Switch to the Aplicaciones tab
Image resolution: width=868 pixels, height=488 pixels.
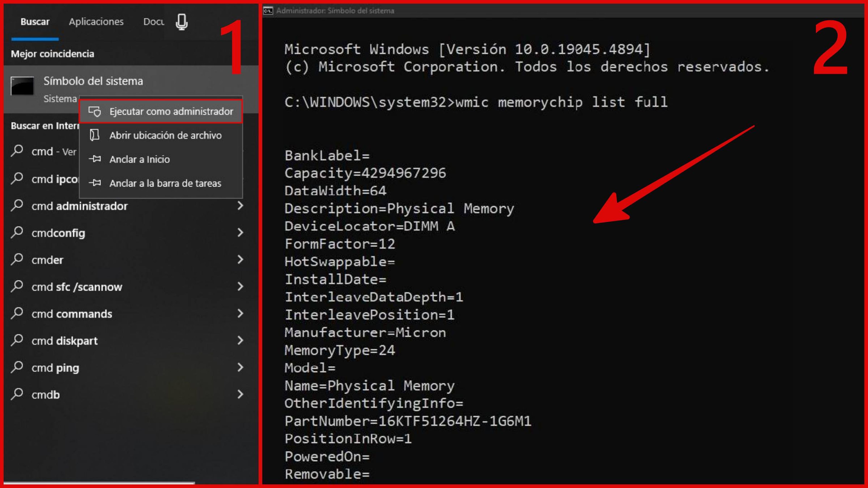96,22
